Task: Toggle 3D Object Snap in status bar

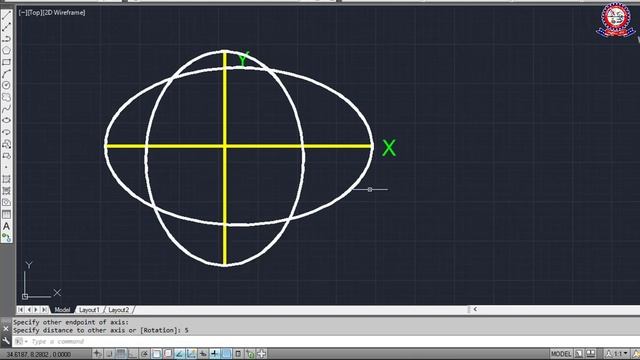Action: (x=168, y=353)
